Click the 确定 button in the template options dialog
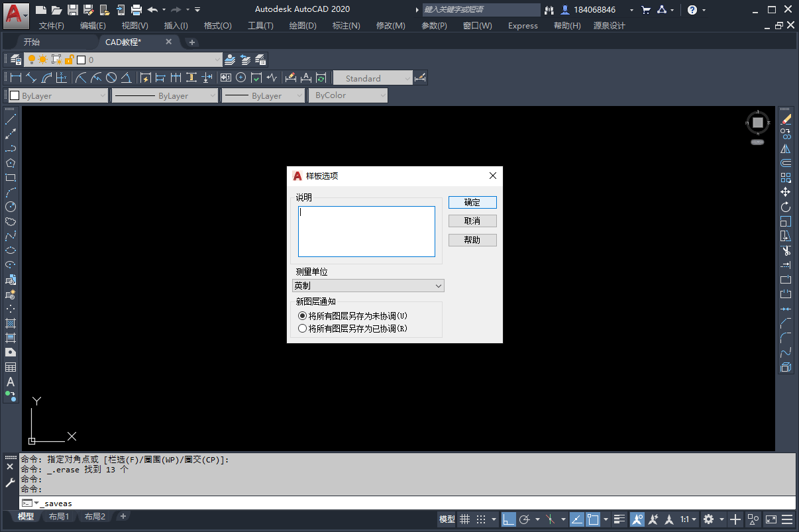Viewport: 799px width, 532px height. pos(472,203)
